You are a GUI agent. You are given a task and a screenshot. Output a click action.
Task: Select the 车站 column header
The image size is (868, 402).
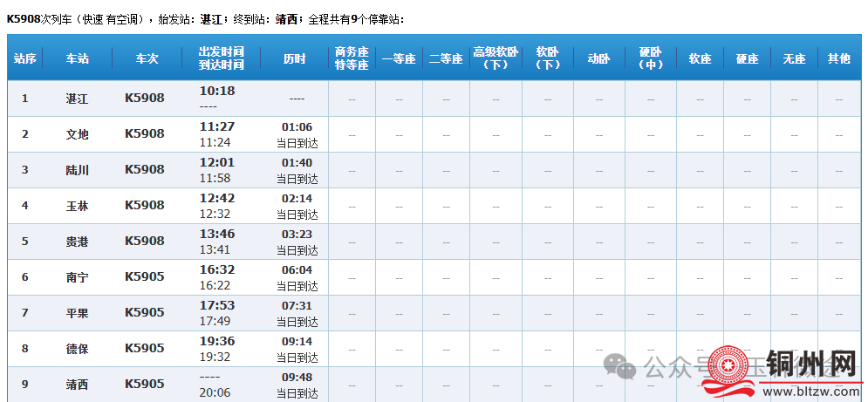78,58
